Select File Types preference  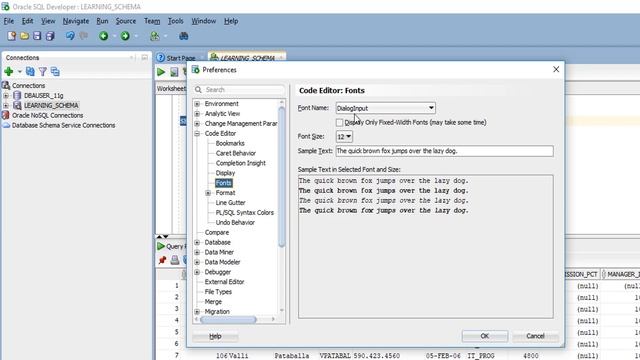pos(218,292)
